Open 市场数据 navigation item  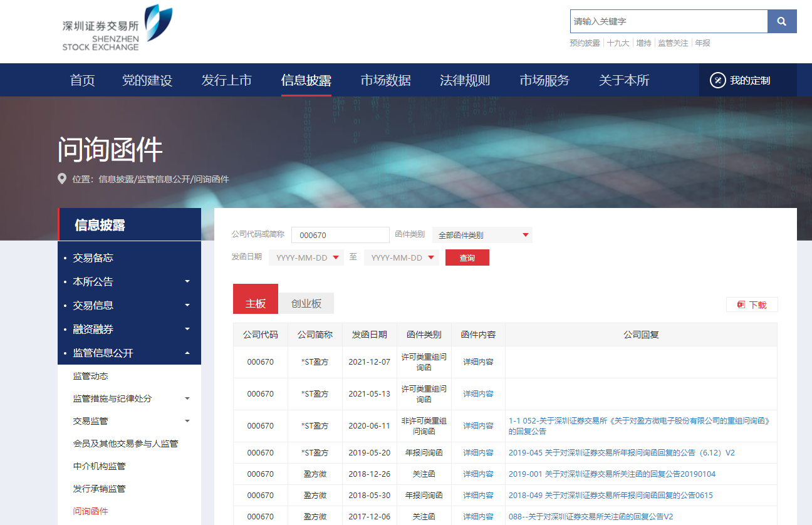tap(386, 80)
